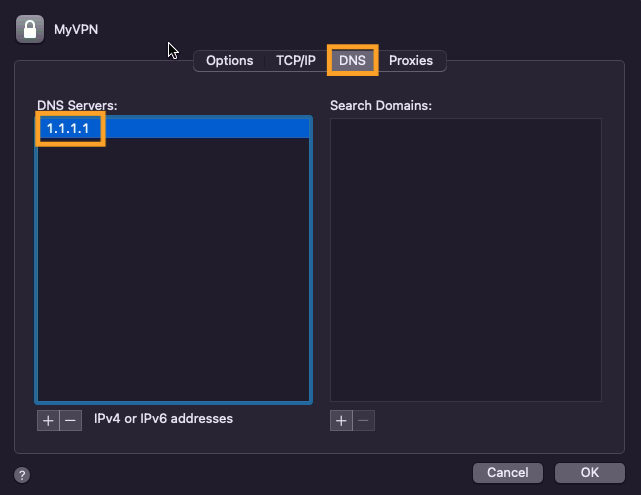641x495 pixels.
Task: Open the Proxies tab
Action: [411, 60]
